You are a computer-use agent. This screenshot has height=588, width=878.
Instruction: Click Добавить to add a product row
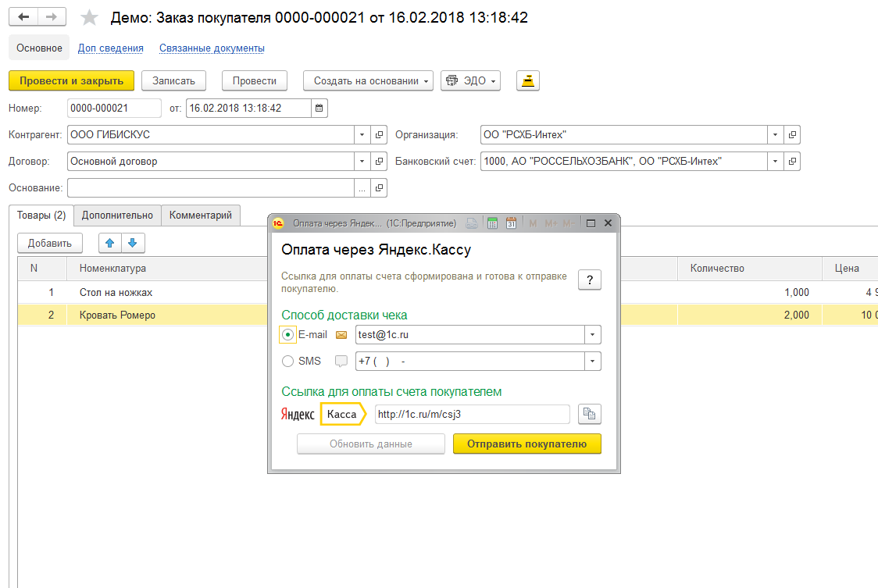[x=50, y=243]
